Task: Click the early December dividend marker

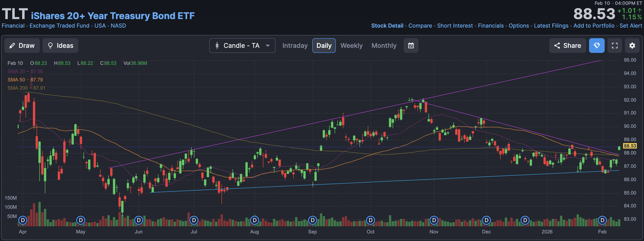Action: tap(486, 220)
